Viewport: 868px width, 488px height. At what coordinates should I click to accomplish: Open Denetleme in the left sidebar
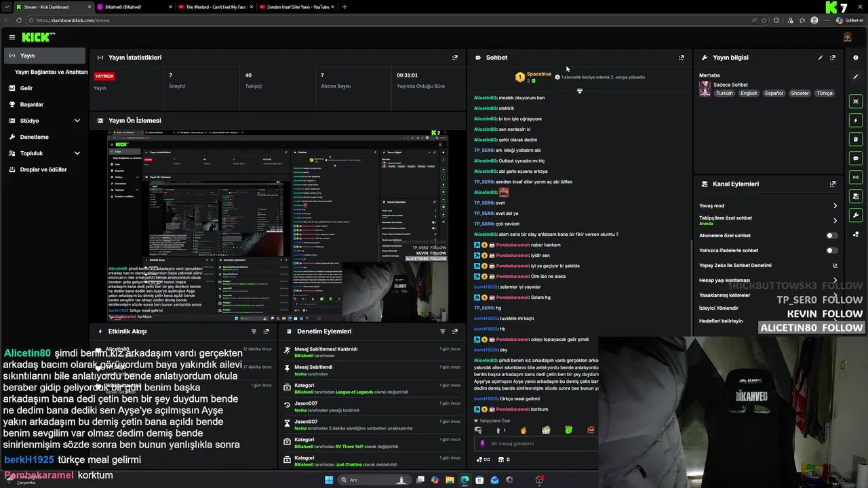46,137
